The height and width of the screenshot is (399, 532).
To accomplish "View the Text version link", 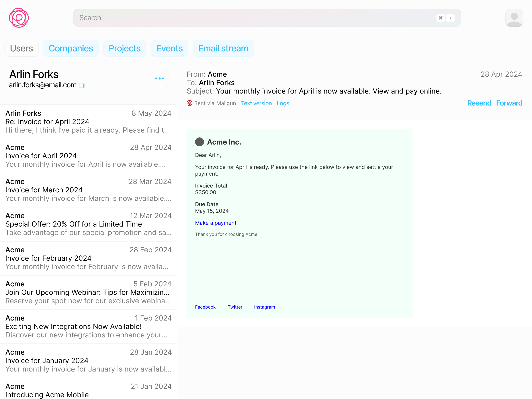I will (256, 104).
